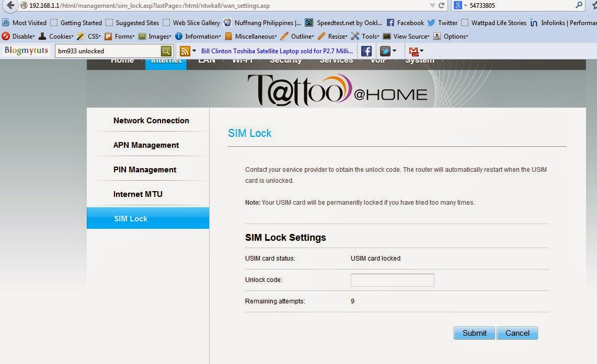This screenshot has height=364, width=597.
Task: Open Wattpad Life Stories bookmark
Action: (x=494, y=23)
